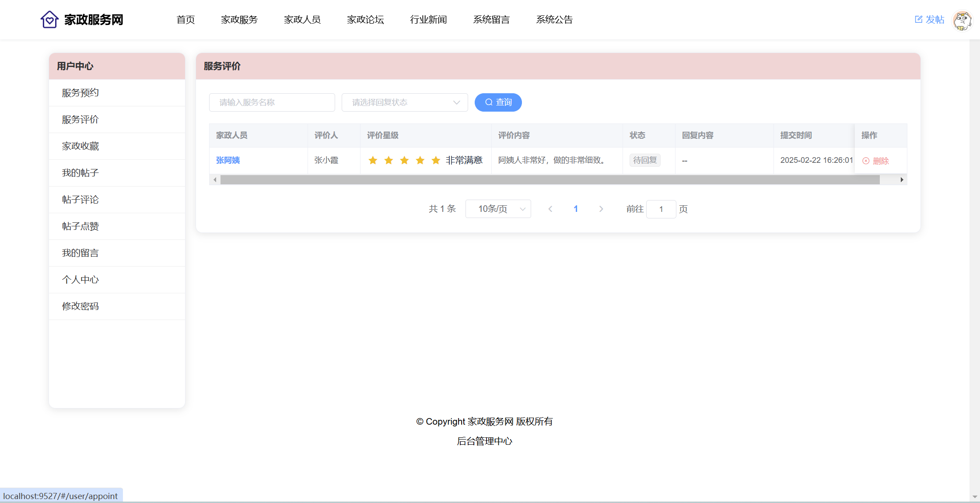This screenshot has height=503, width=980.
Task: Click the 发帖 edit icon
Action: [x=918, y=19]
